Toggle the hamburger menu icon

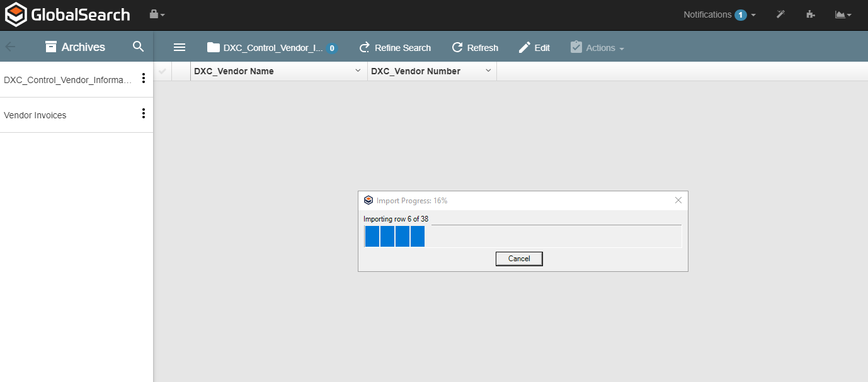click(180, 47)
